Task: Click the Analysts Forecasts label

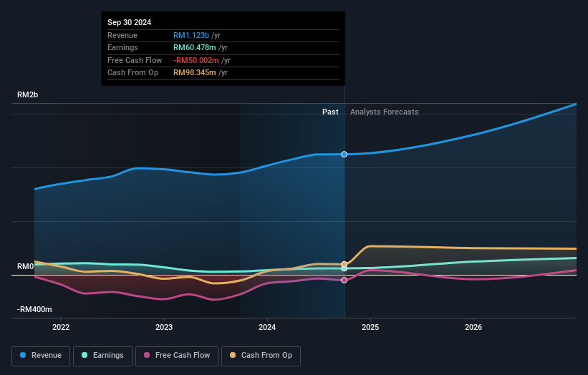Action: (x=385, y=112)
